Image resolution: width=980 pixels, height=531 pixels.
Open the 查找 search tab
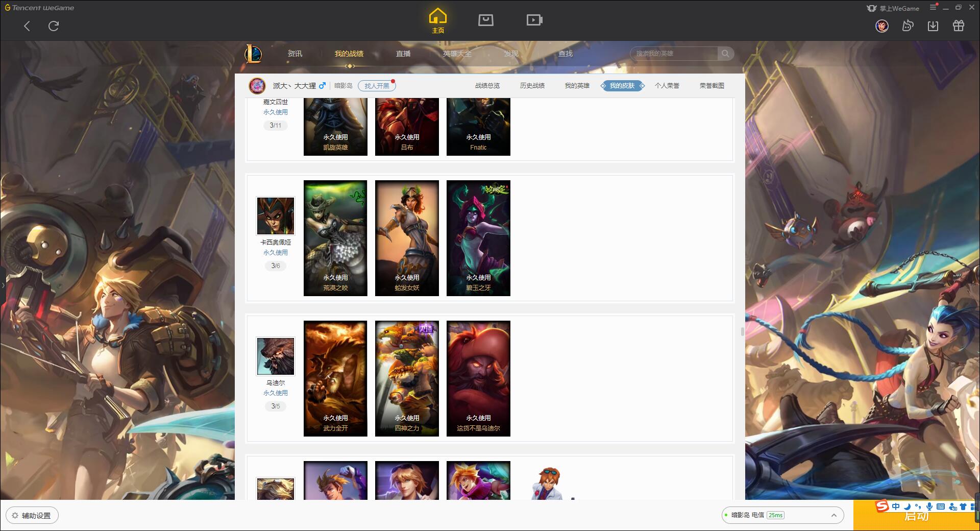[x=566, y=54]
